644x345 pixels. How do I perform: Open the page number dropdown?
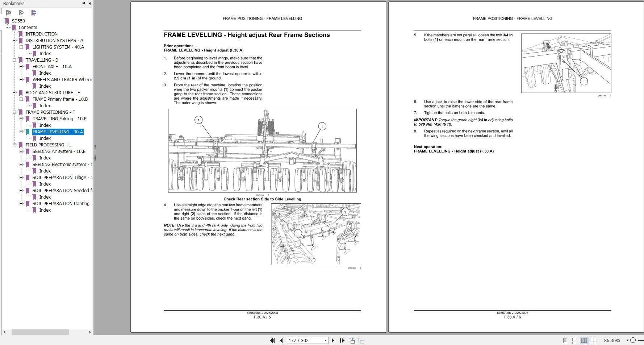click(x=325, y=340)
